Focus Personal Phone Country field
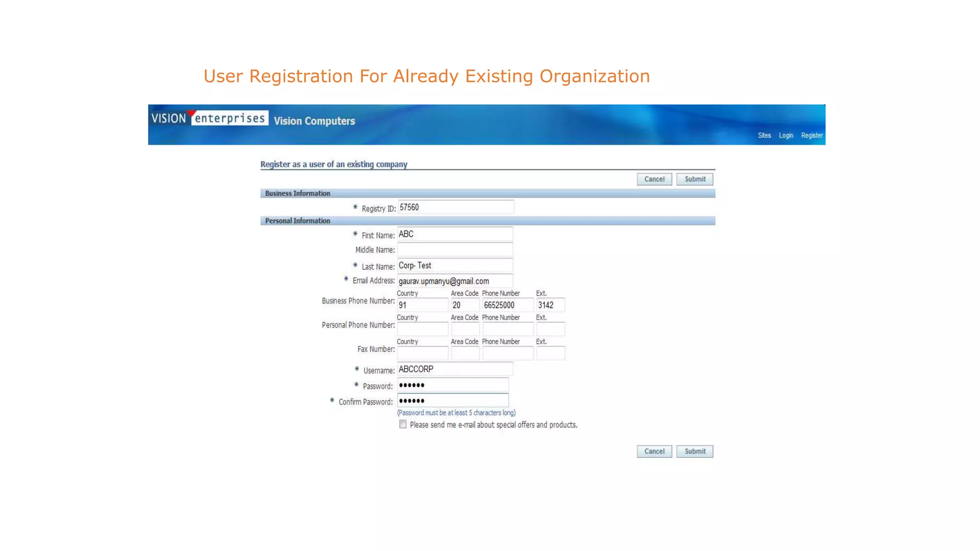 423,329
